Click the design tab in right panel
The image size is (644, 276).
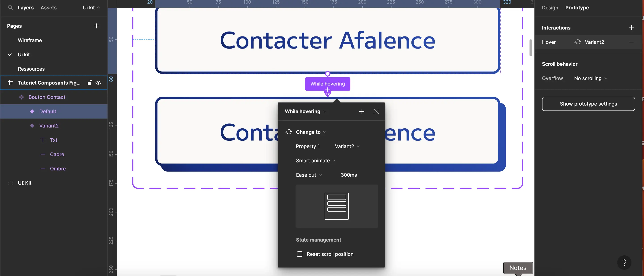pyautogui.click(x=550, y=8)
